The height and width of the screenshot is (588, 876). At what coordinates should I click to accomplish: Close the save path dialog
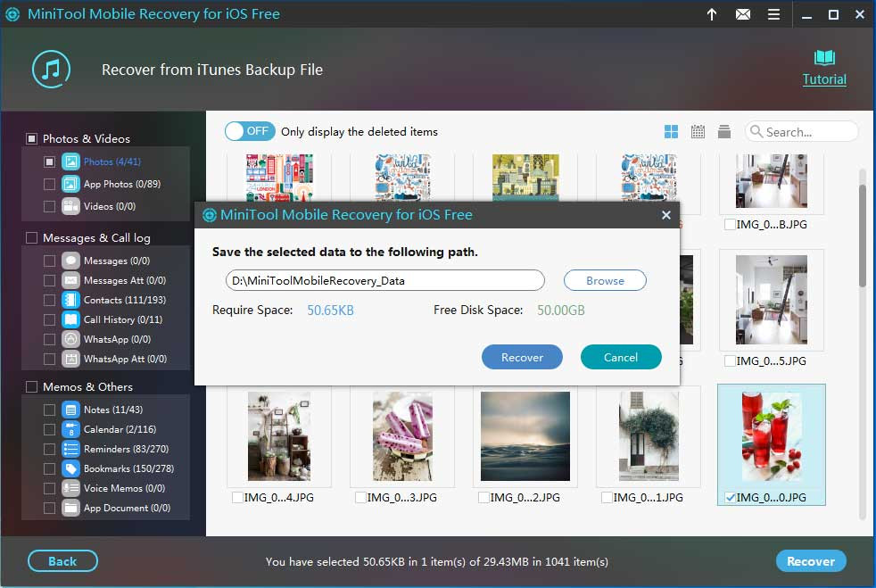coord(666,215)
